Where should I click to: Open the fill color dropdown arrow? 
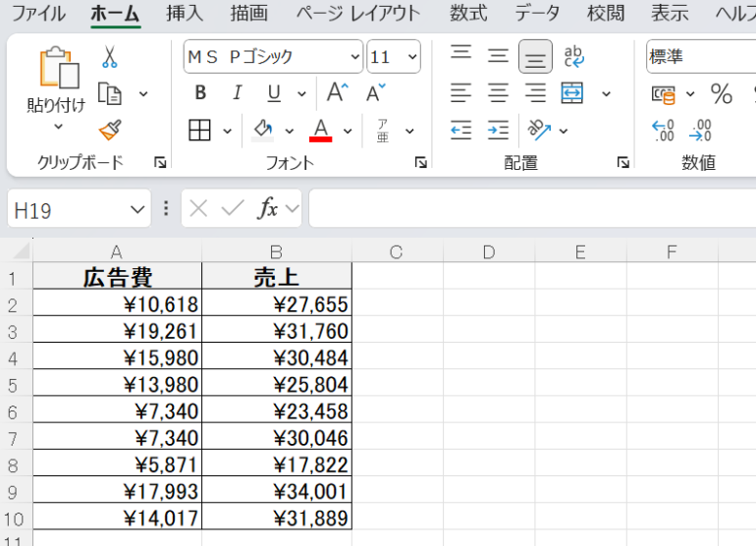(x=290, y=131)
